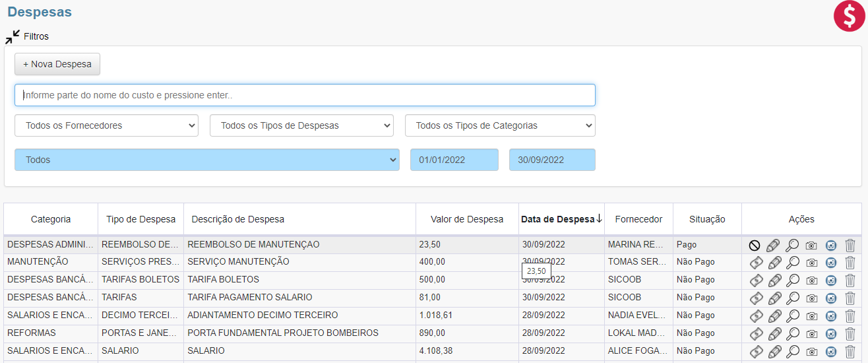This screenshot has width=868, height=363.
Task: Delete ADIANTAMENTO DECIMO TERCEIRO with trash icon
Action: (x=850, y=315)
